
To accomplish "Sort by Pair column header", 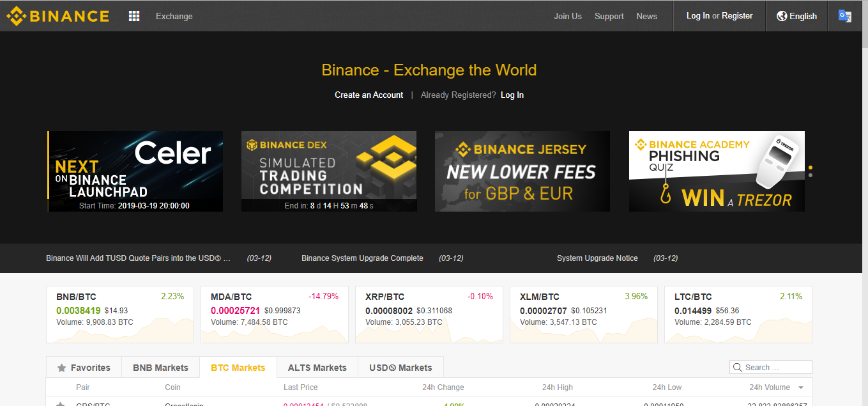I will tap(83, 387).
